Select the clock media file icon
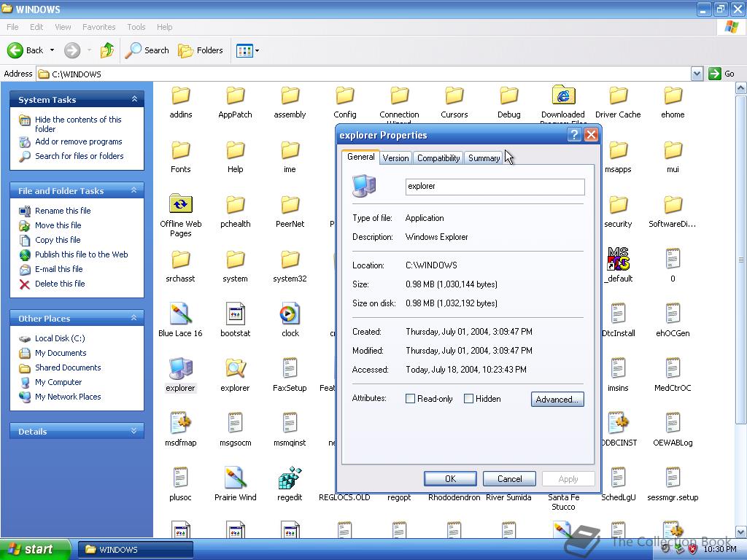The width and height of the screenshot is (747, 560). [290, 314]
